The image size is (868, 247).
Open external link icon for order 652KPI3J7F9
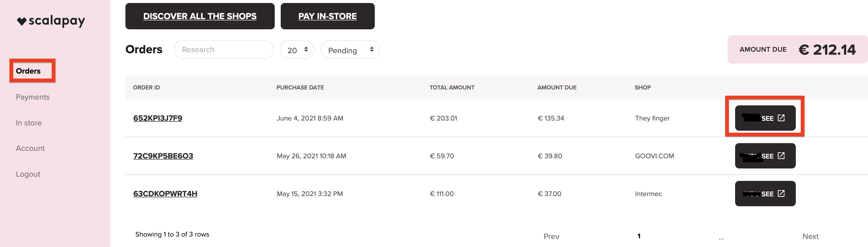pyautogui.click(x=781, y=118)
